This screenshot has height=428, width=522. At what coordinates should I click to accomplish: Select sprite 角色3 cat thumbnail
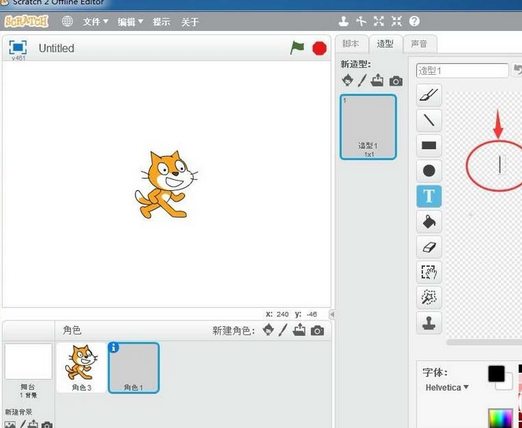tap(81, 367)
